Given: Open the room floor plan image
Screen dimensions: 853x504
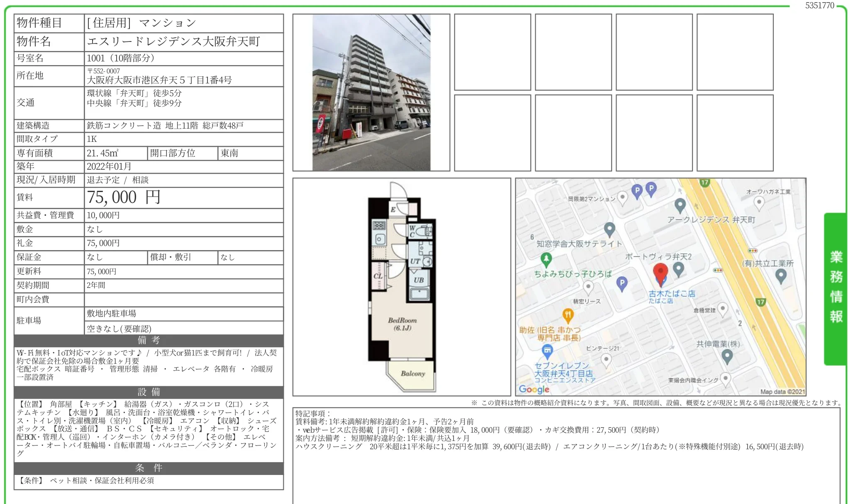Looking at the screenshot, I should click(x=402, y=287).
